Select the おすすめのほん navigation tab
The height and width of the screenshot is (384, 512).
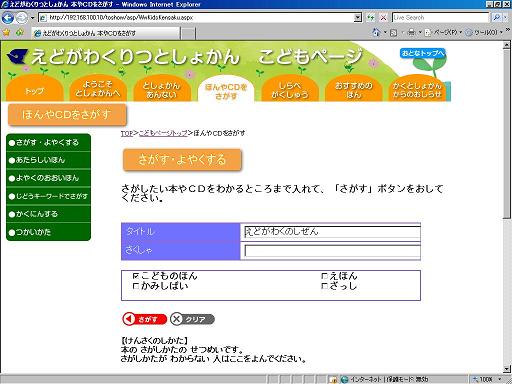[354, 89]
